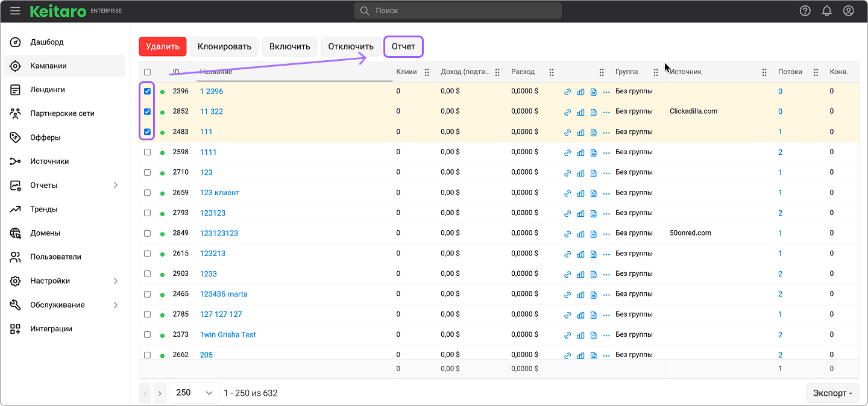Uncheck the checkbox for campaign 2396
Image resolution: width=868 pixels, height=406 pixels.
(x=147, y=92)
